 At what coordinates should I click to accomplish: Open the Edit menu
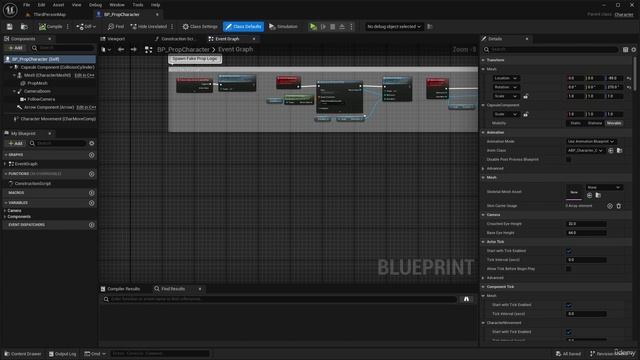(41, 5)
